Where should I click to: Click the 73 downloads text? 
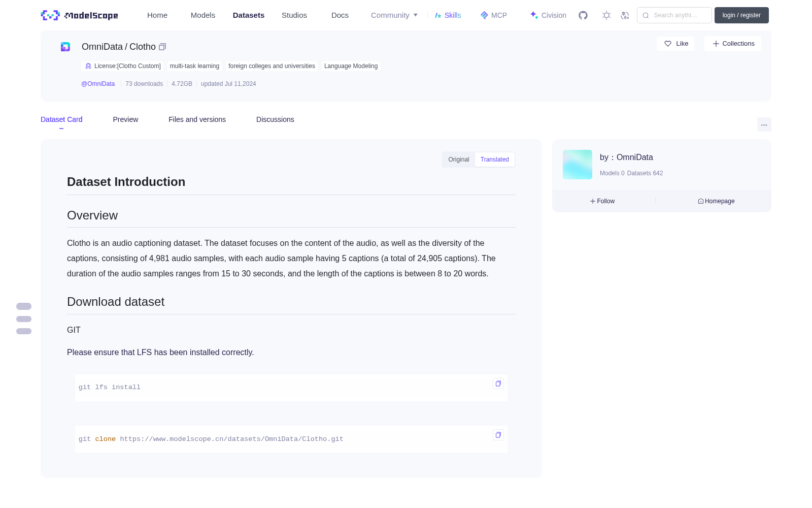click(144, 84)
